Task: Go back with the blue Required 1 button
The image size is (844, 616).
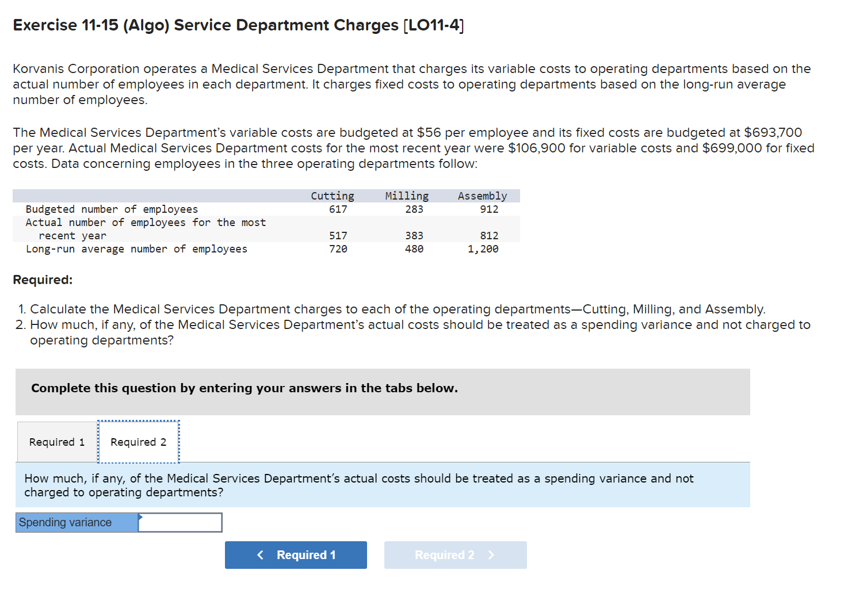Action: pyautogui.click(x=296, y=555)
